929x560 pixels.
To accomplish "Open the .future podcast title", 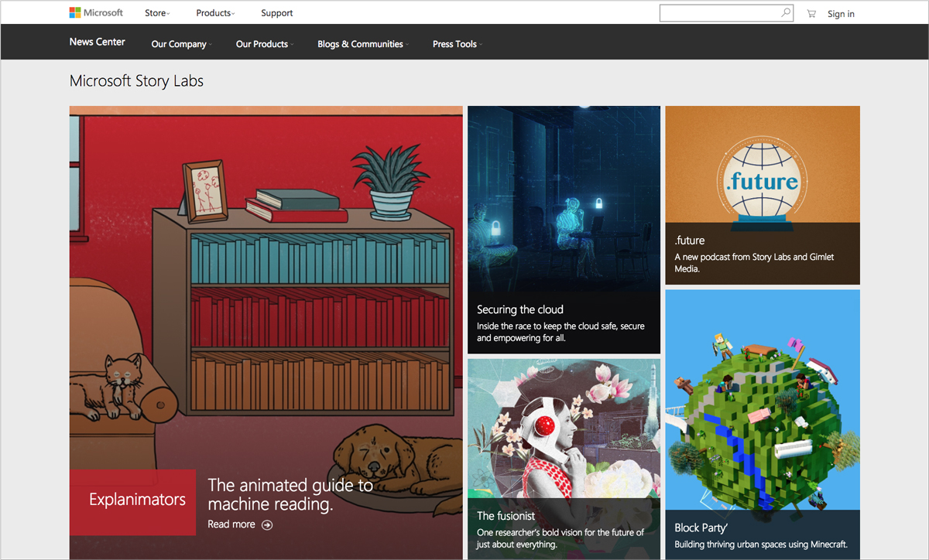I will [690, 241].
